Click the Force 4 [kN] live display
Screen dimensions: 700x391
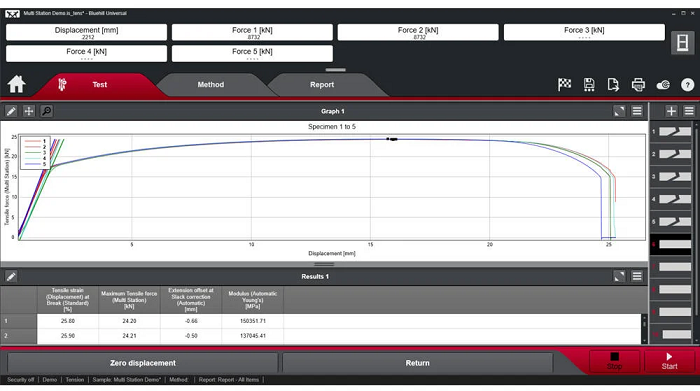point(86,54)
